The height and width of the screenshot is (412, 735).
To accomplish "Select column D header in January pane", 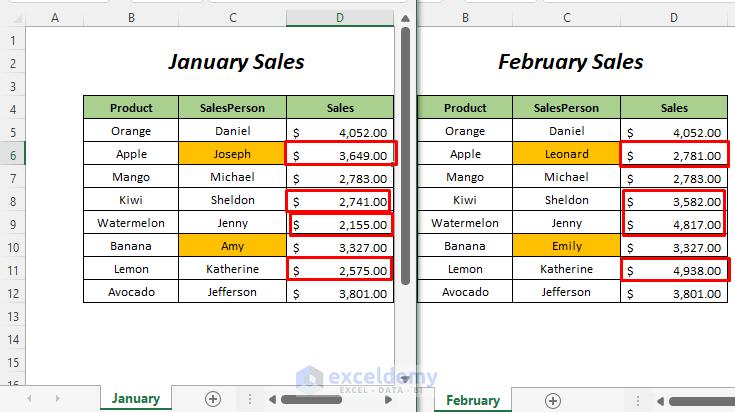I will pyautogui.click(x=340, y=18).
